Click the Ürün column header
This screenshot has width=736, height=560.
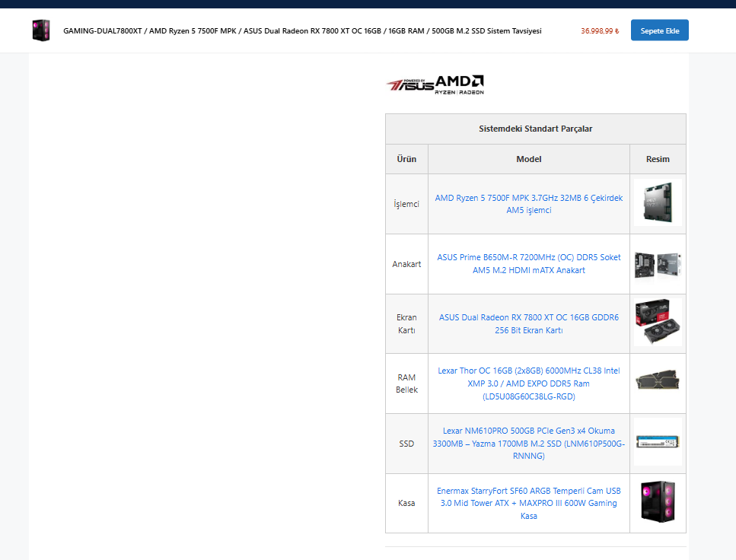[x=406, y=159]
